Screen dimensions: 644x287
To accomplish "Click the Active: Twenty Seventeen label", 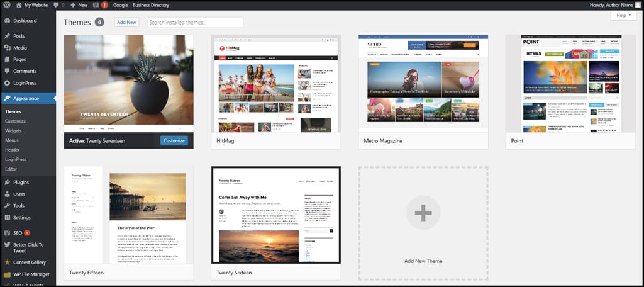I will [97, 140].
